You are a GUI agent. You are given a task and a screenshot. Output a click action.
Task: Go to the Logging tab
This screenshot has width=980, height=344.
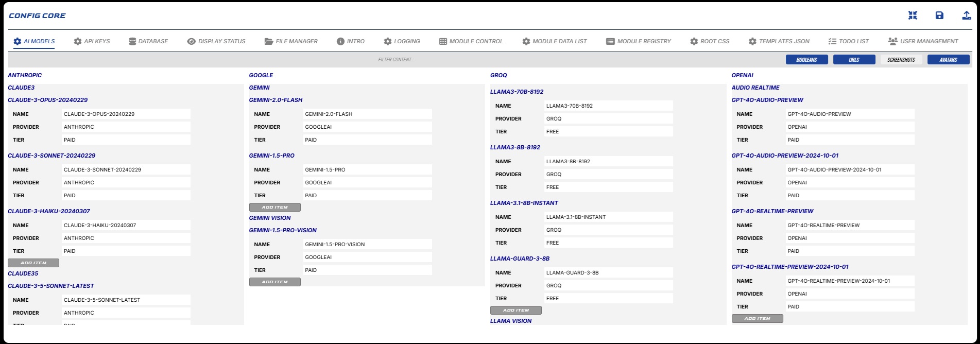[402, 41]
